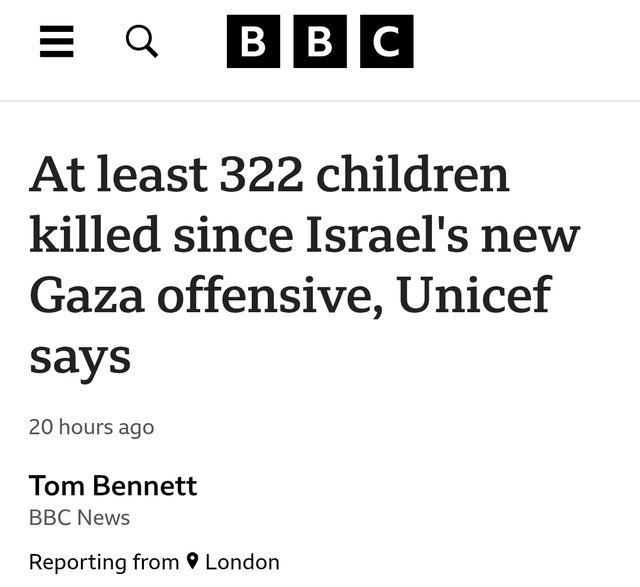The image size is (640, 587).
Task: Click the word 'Unicef' in the headline
Action: (x=473, y=294)
